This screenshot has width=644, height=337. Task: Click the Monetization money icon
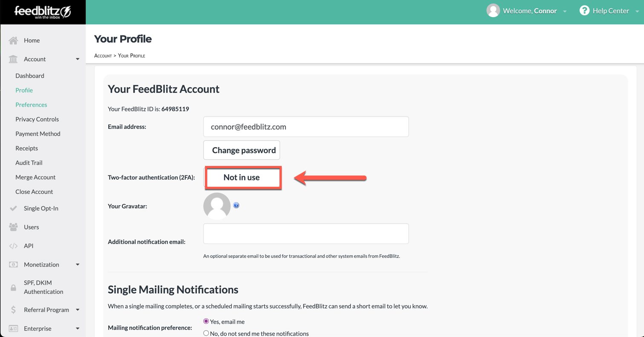pyautogui.click(x=13, y=264)
